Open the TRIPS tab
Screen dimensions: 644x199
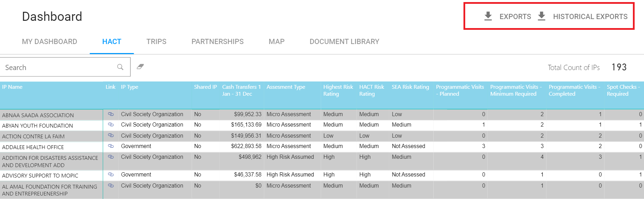coord(156,42)
